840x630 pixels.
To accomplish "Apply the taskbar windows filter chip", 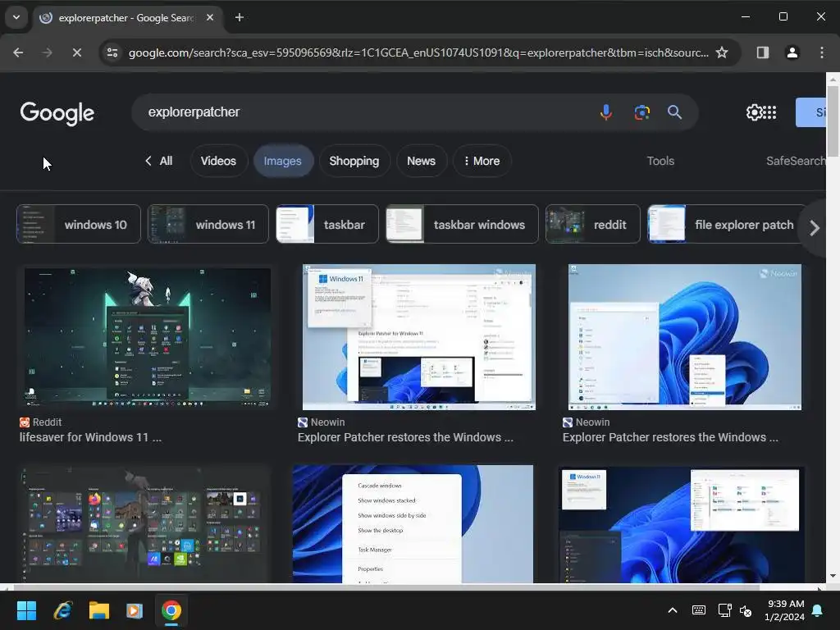I will [463, 225].
